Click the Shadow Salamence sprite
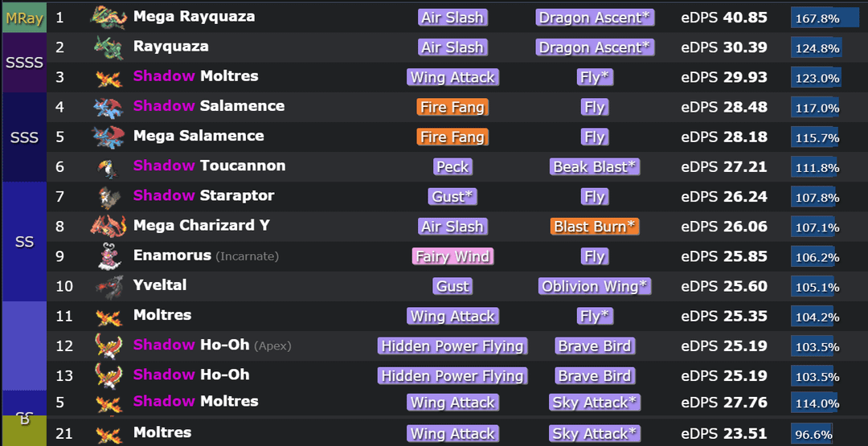Screen dimensions: 868x446 coord(108,107)
